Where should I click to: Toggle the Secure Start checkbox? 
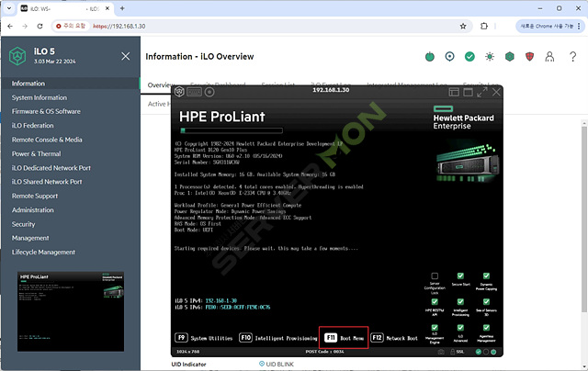coord(460,276)
